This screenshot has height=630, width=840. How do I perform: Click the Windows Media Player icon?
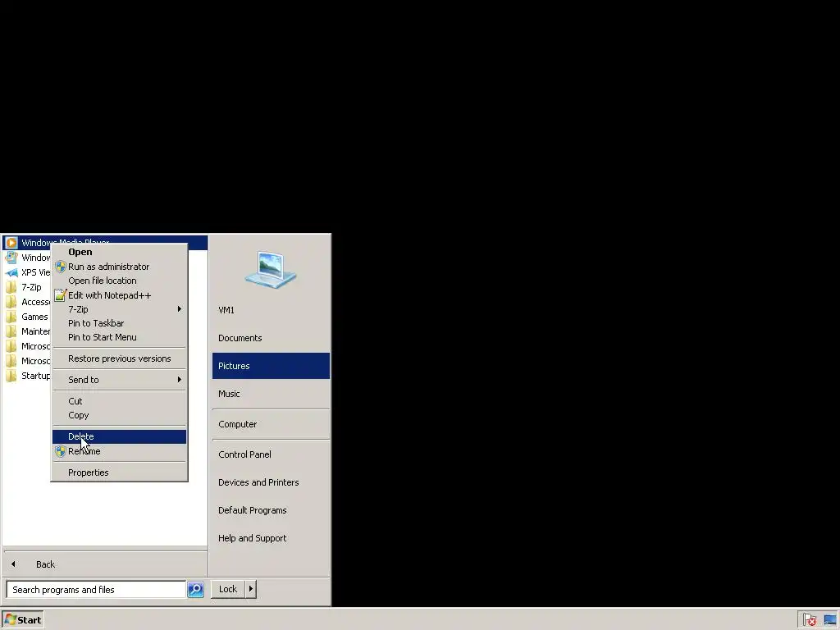coord(11,243)
